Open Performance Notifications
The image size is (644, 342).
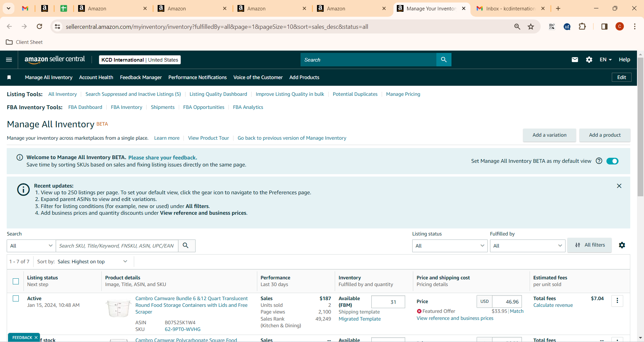click(198, 77)
